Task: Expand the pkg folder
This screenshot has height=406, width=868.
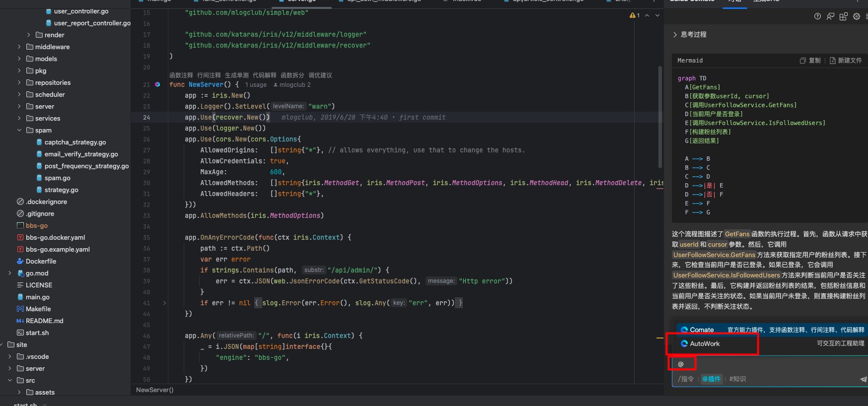Action: [x=19, y=70]
